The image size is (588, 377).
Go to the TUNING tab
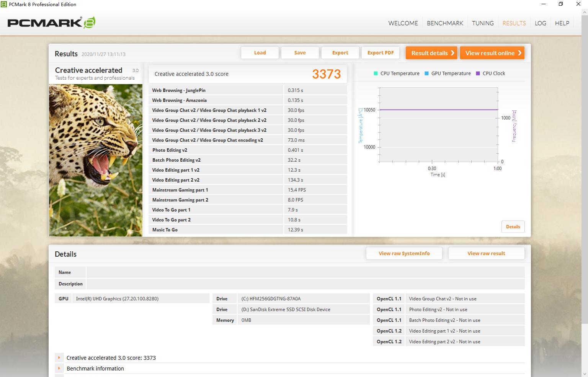tap(483, 23)
